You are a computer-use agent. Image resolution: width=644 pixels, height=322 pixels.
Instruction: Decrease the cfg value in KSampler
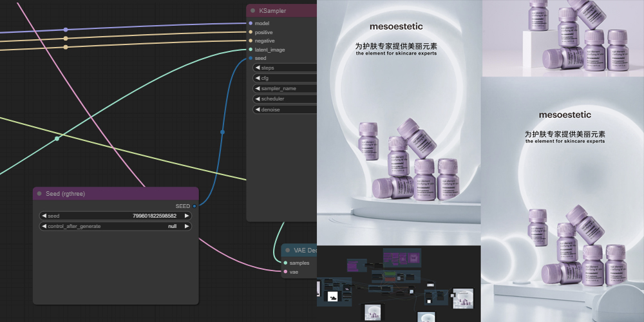[258, 78]
